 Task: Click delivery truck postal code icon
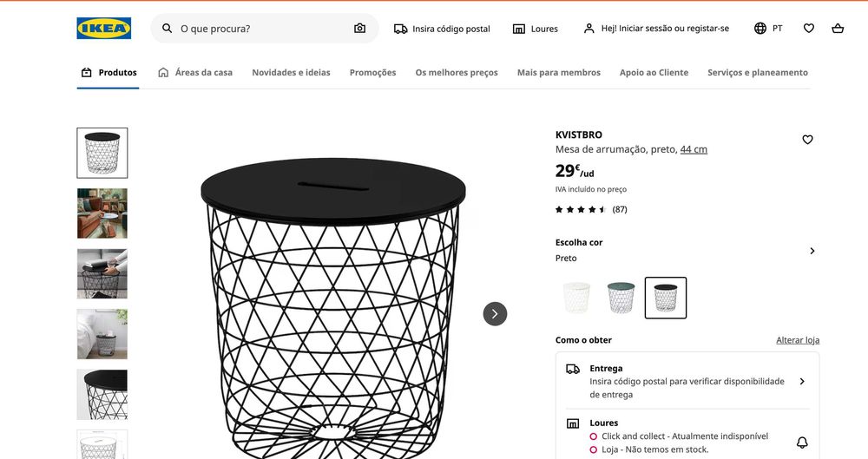point(400,29)
